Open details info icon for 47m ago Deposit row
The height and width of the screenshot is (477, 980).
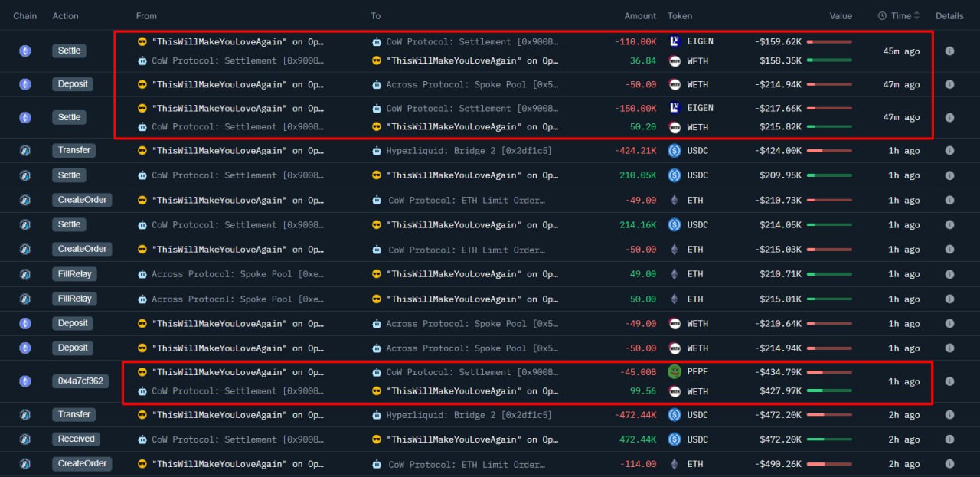(x=949, y=84)
